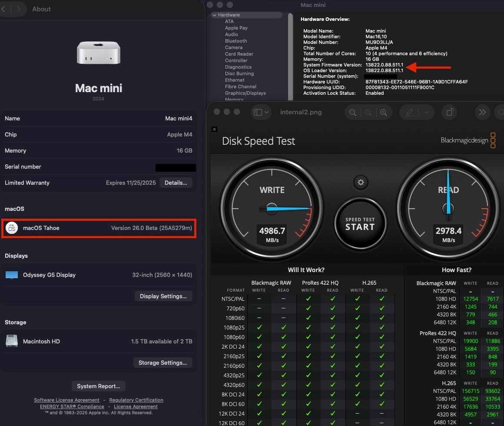Click the Model Number value MU9D3LL/A
This screenshot has height=426, width=504.
pyautogui.click(x=379, y=43)
